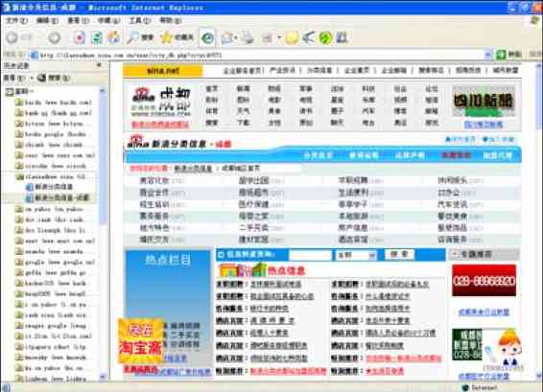
Task: Toggle the History clock toolbar button
Action: tap(207, 38)
